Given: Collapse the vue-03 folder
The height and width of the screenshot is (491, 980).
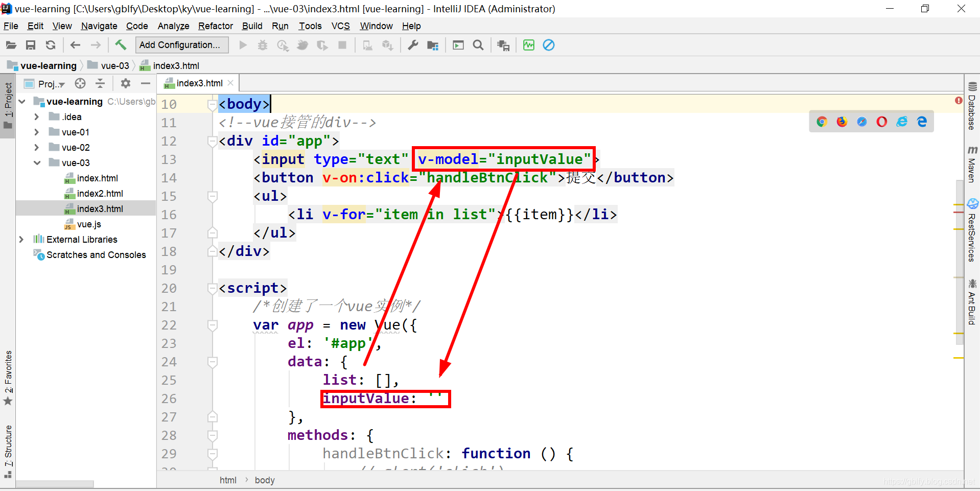Looking at the screenshot, I should (37, 163).
